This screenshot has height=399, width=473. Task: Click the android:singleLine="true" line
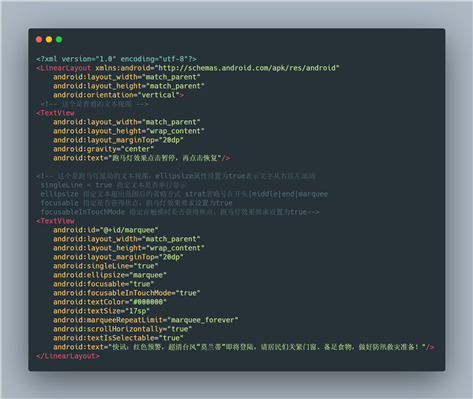[x=106, y=266]
